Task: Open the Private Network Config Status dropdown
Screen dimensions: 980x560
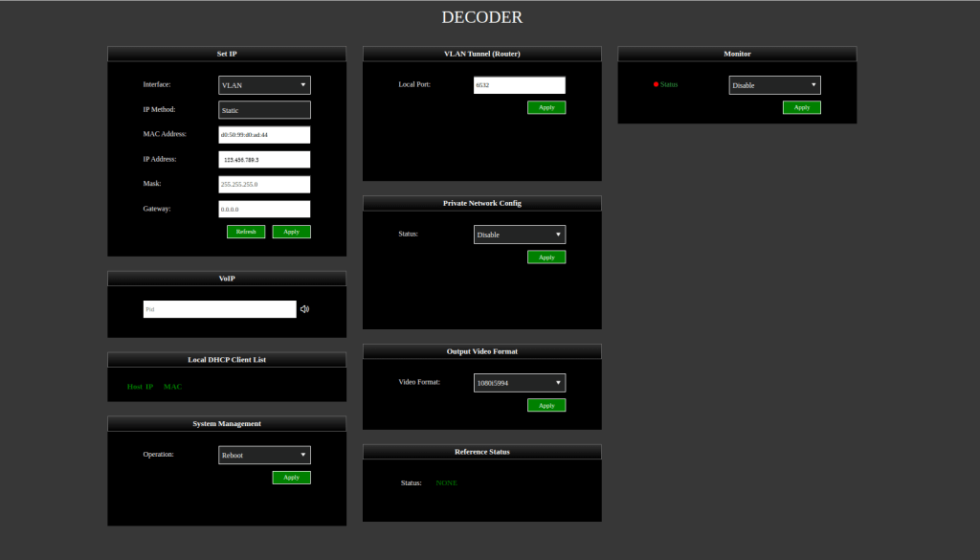Action: (520, 235)
